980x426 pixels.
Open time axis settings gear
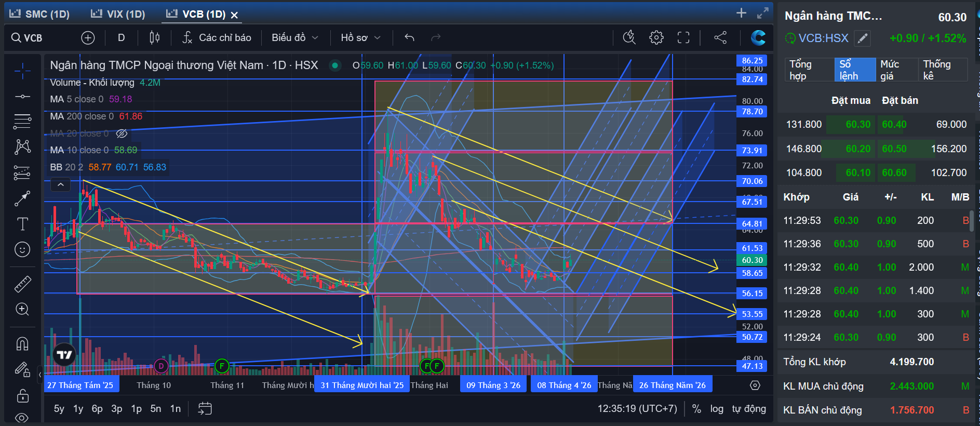click(755, 385)
